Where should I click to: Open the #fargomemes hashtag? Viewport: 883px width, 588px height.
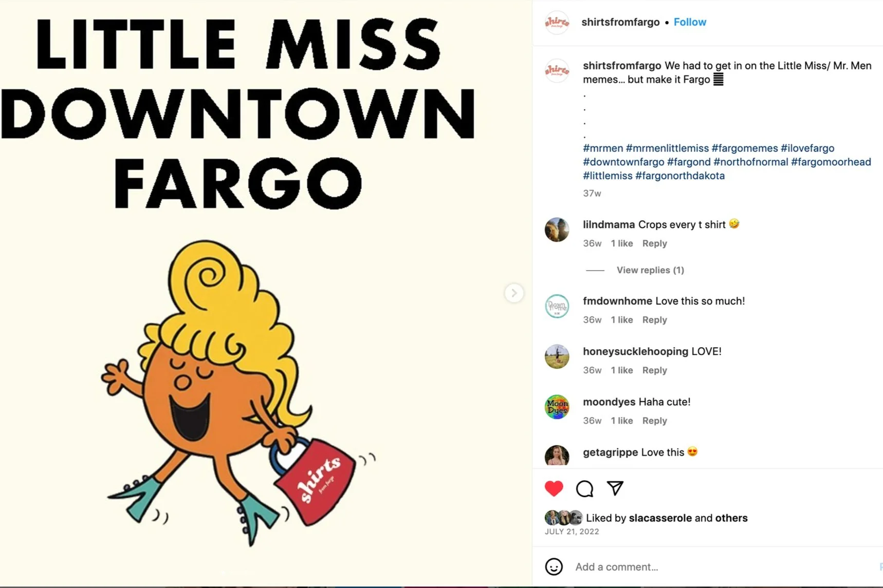(x=744, y=148)
